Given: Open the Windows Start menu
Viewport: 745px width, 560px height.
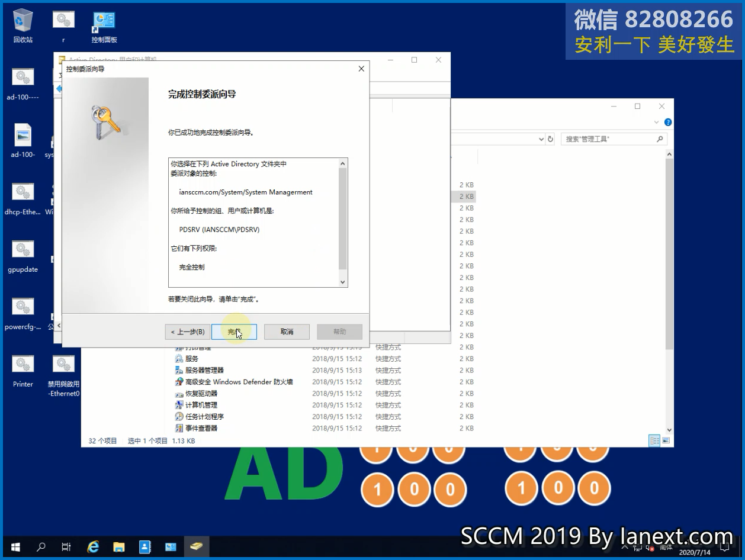Looking at the screenshot, I should tap(15, 547).
